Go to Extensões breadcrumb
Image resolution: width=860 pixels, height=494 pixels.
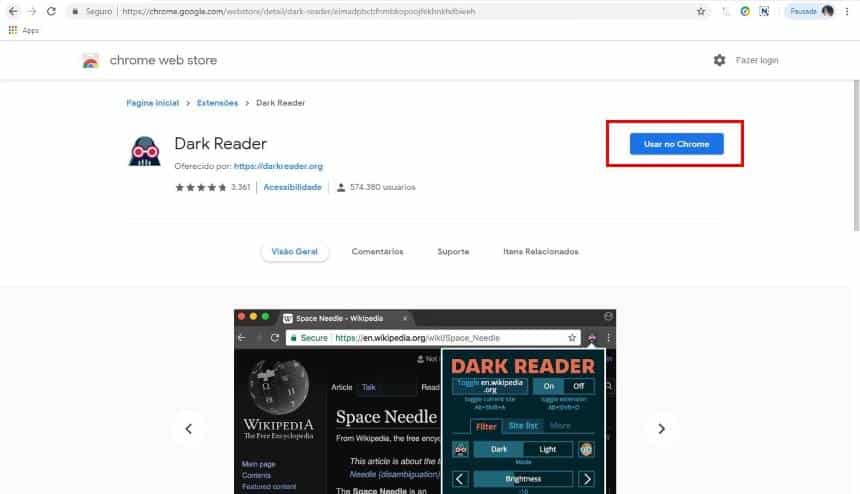point(217,103)
